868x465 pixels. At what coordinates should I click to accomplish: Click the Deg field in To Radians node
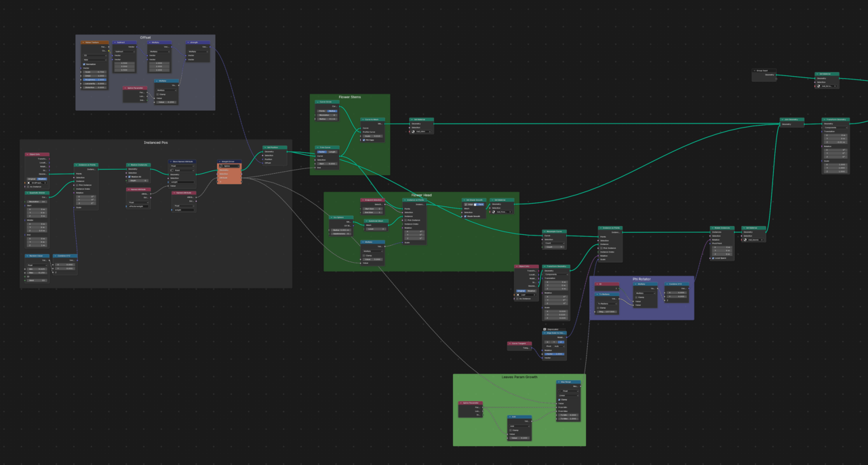pos(607,312)
